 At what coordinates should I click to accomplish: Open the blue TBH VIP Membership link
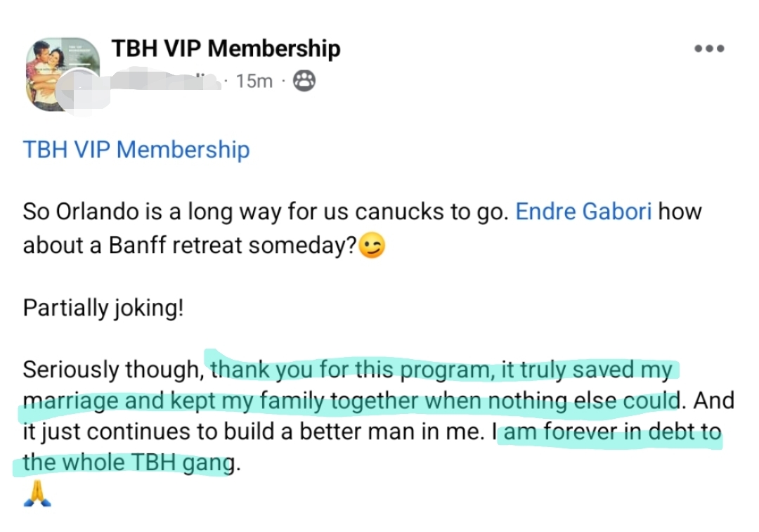(136, 150)
